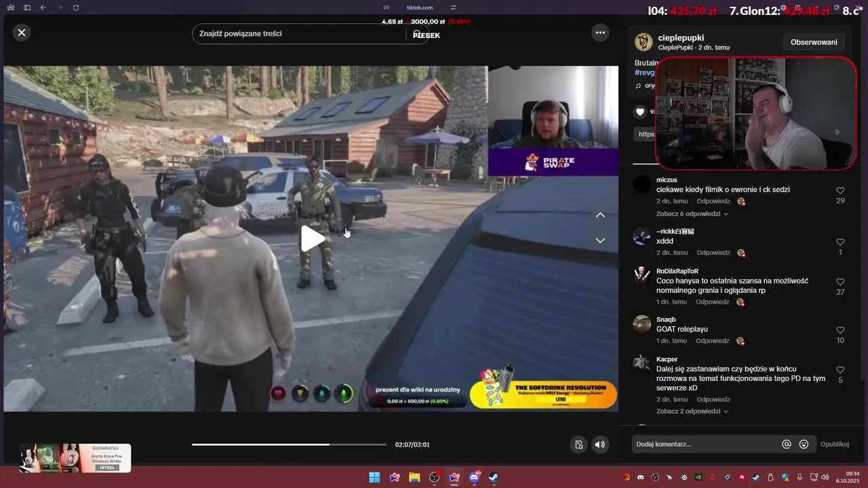868x488 pixels.
Task: Like miczus's comment
Action: (840, 191)
